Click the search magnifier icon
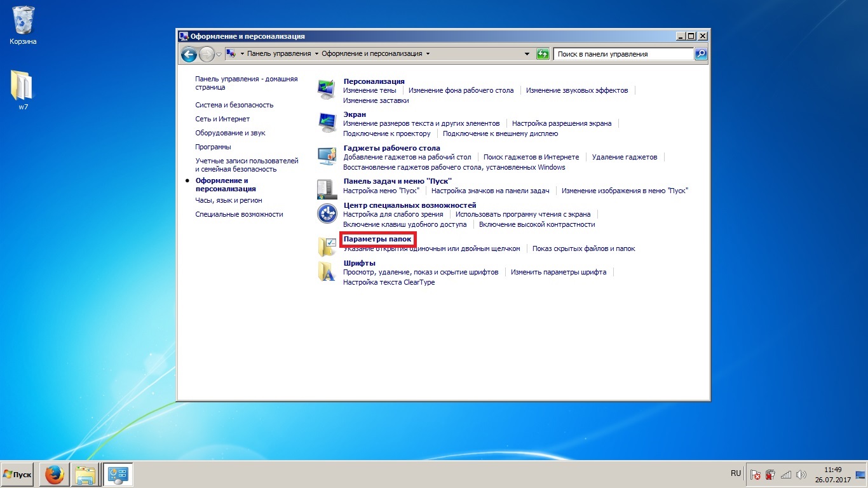The width and height of the screenshot is (868, 488). [x=701, y=54]
